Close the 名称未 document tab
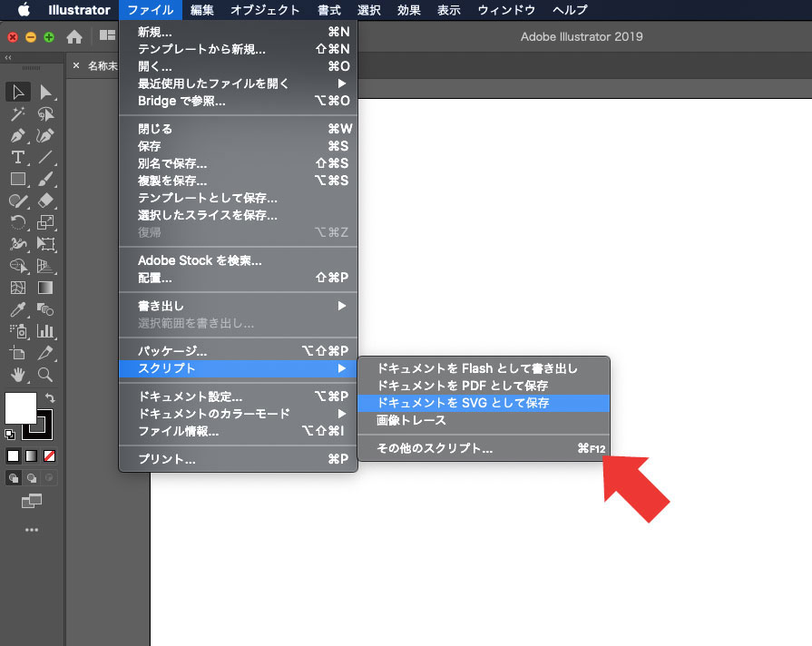Viewport: 812px width, 646px height. point(76,66)
